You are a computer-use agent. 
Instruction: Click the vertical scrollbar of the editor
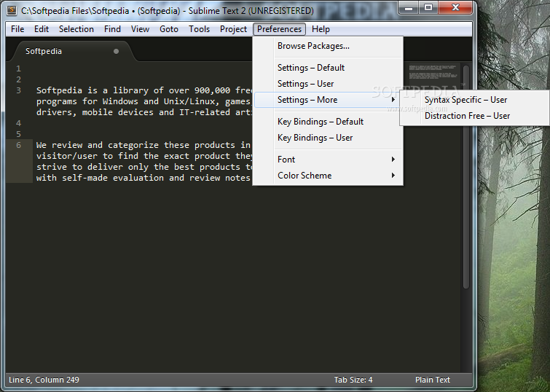[x=466, y=177]
